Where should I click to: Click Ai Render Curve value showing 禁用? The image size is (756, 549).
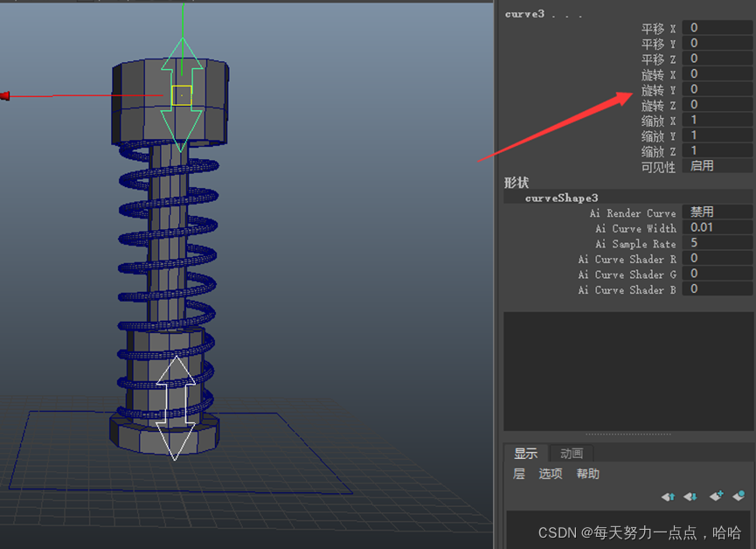coord(718,212)
